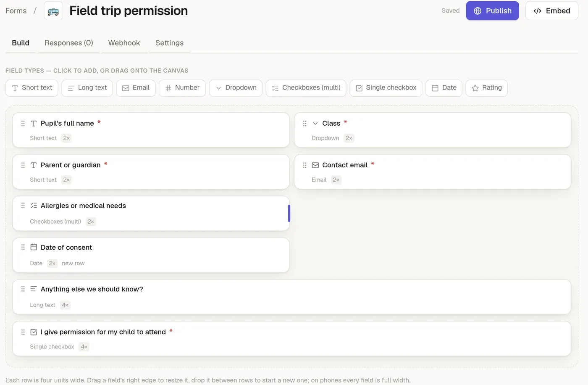The width and height of the screenshot is (588, 385).
Task: Click drag handle on Class field
Action: [x=304, y=124]
